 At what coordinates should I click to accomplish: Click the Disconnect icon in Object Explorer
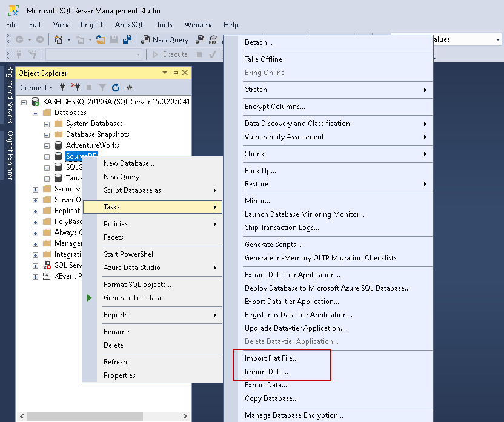pyautogui.click(x=76, y=87)
